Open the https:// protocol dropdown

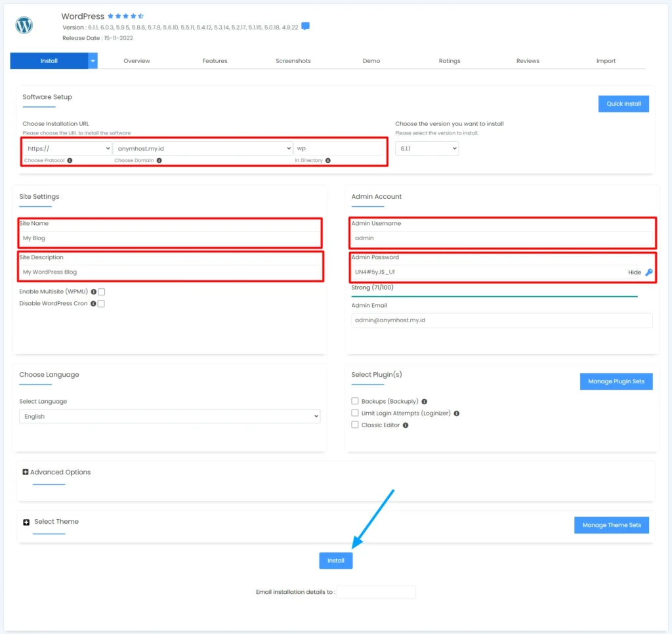click(68, 148)
